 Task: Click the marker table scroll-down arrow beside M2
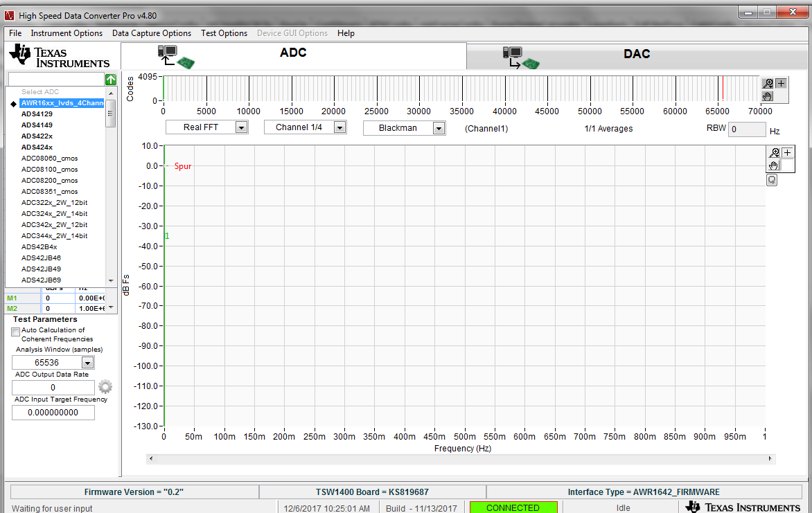tap(111, 308)
